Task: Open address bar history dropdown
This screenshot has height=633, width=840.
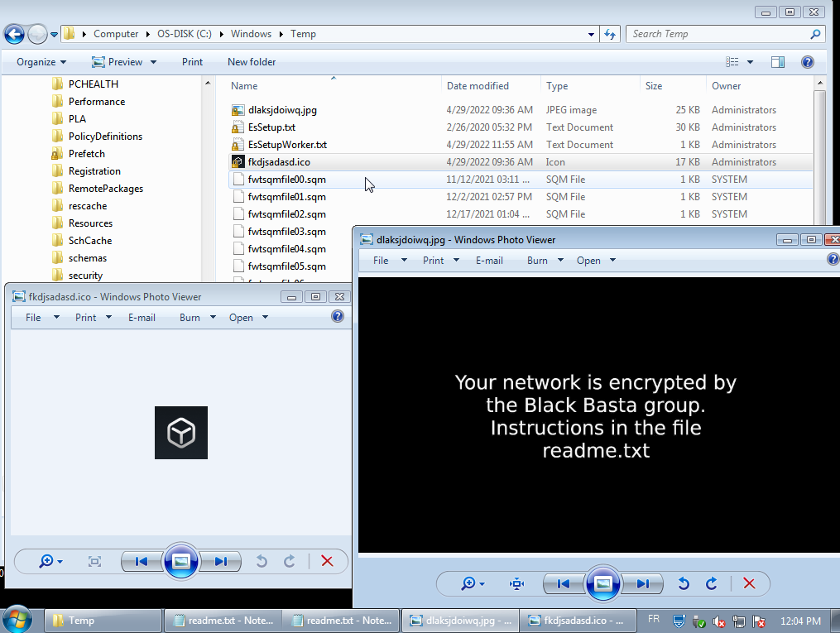Action: coord(591,34)
